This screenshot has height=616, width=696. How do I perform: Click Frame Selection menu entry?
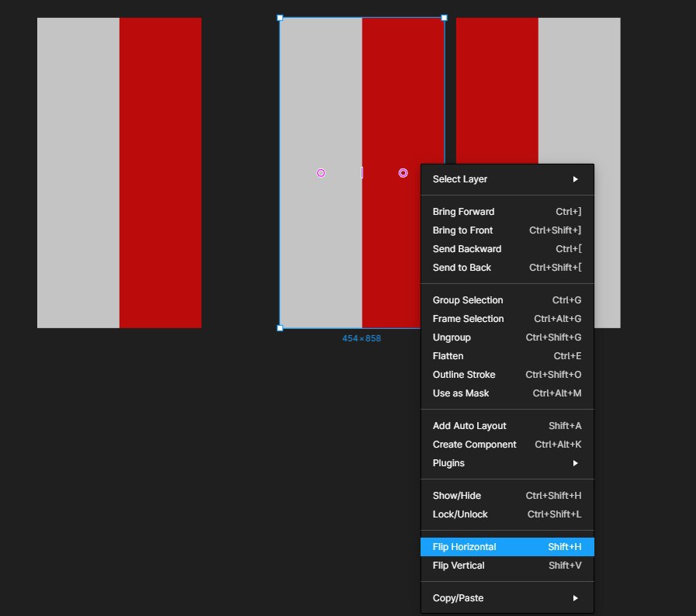507,319
